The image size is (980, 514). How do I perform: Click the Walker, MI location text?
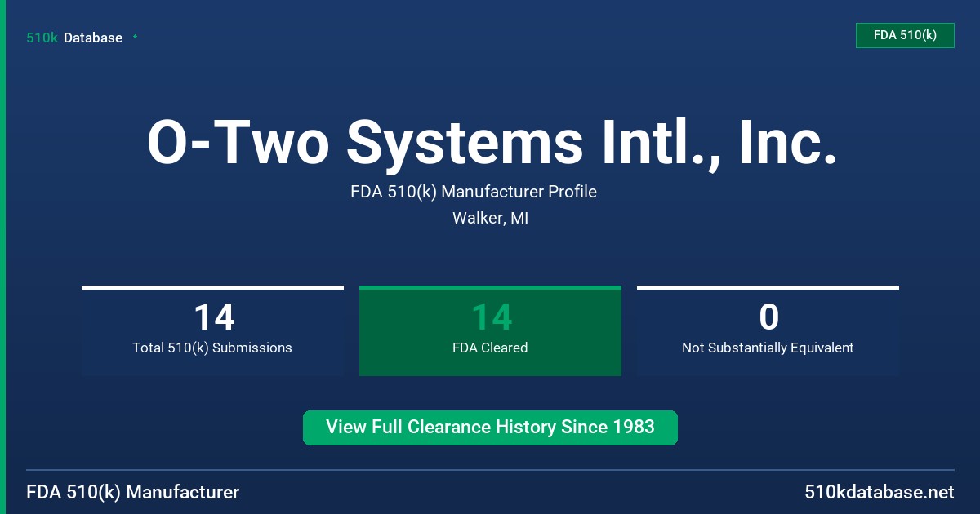(490, 219)
